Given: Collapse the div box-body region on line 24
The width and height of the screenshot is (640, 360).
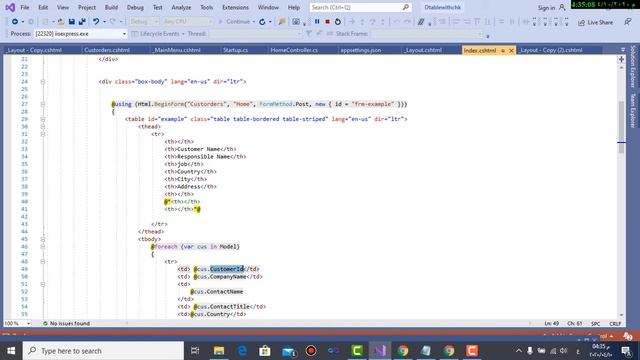Looking at the screenshot, I should click(x=42, y=82).
